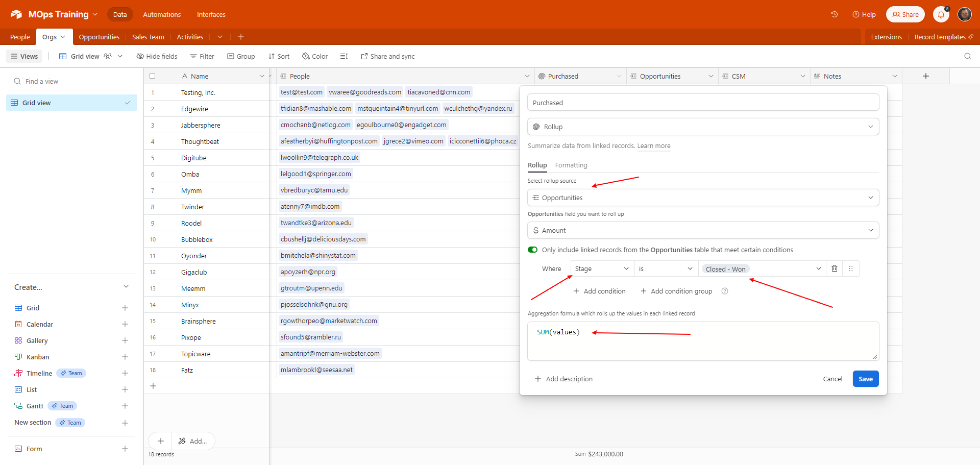Check the select all rows checkbox
Viewport: 980px width, 465px height.
[152, 76]
